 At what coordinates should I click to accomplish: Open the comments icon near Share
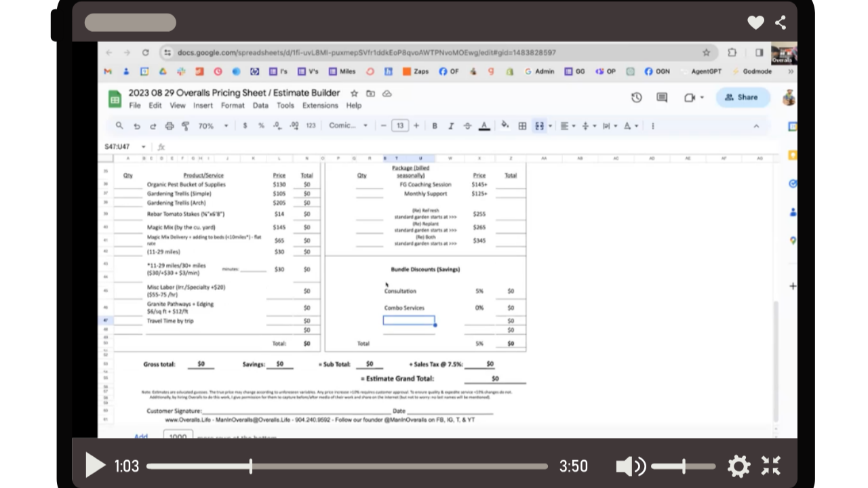[662, 98]
